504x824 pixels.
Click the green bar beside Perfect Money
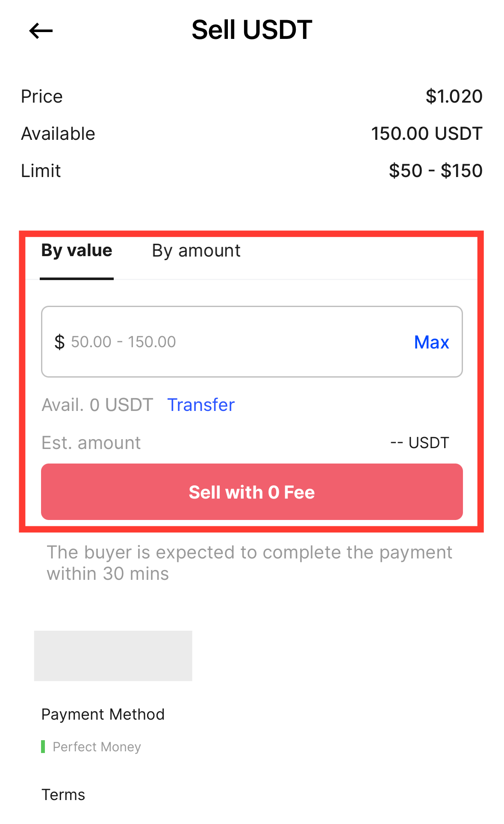coord(43,747)
